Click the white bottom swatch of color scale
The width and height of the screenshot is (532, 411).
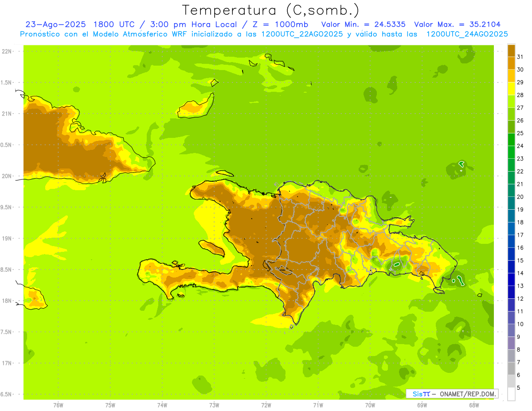tap(511, 394)
